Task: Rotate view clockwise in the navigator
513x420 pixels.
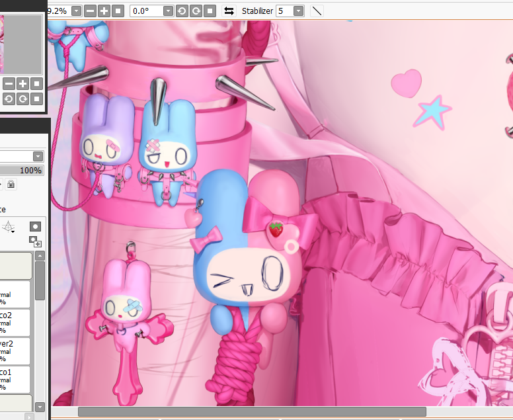Action: pyautogui.click(x=23, y=99)
